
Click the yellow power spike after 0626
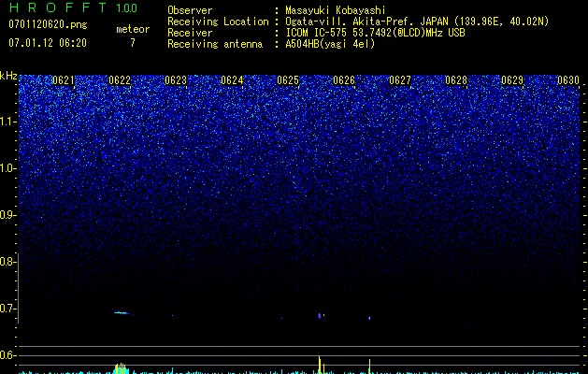point(369,367)
